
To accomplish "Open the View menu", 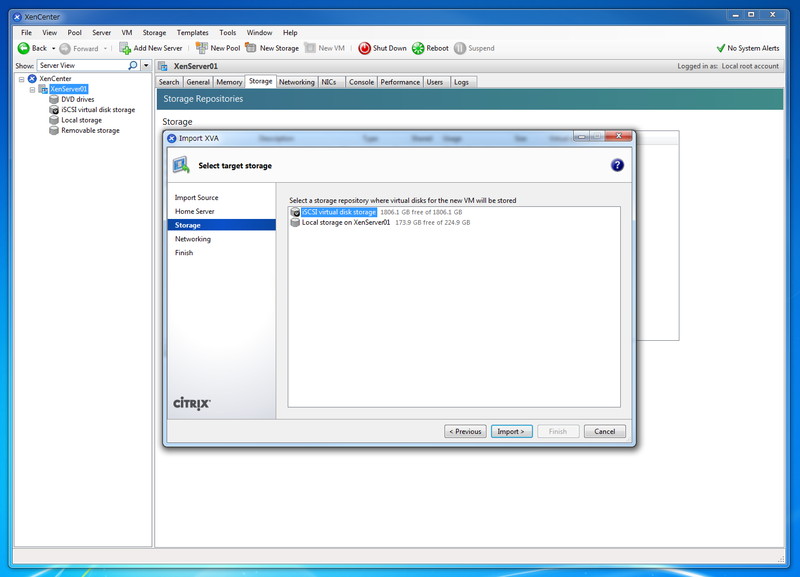I will tap(49, 33).
